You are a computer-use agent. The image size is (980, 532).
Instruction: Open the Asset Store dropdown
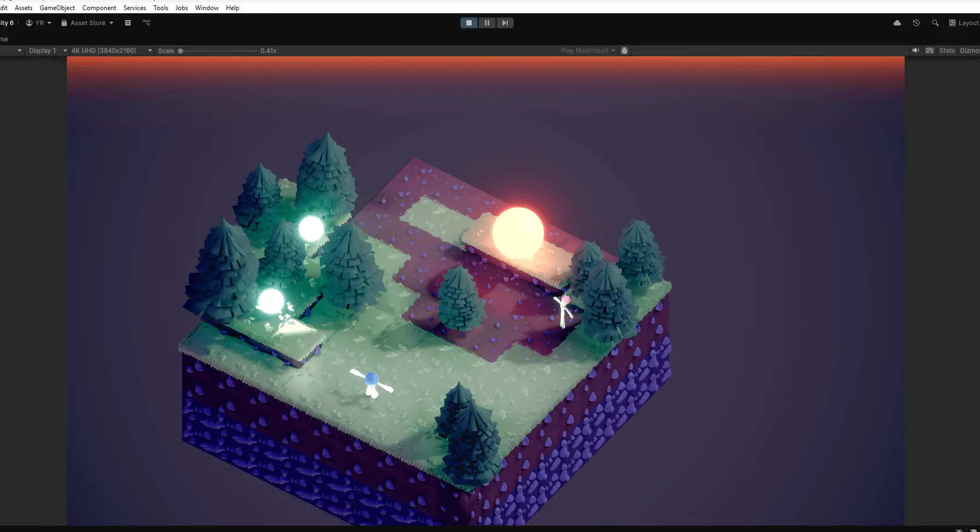pos(88,23)
